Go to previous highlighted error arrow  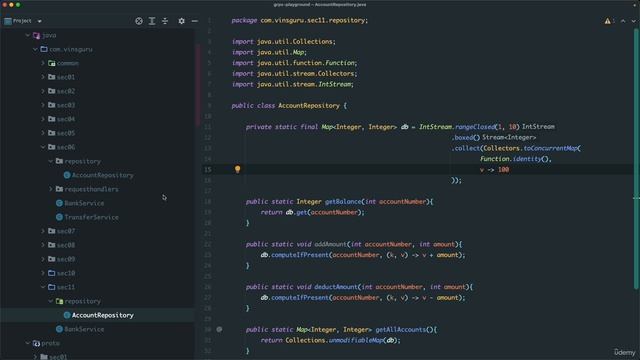pos(623,21)
